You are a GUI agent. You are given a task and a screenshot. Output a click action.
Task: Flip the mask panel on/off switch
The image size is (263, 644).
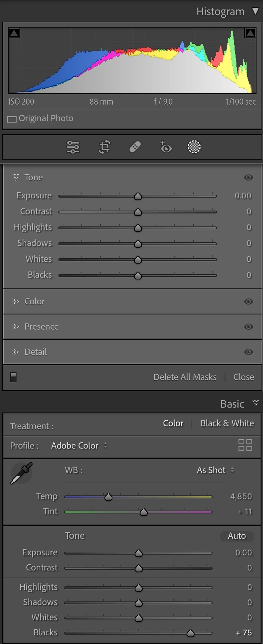pos(13,377)
